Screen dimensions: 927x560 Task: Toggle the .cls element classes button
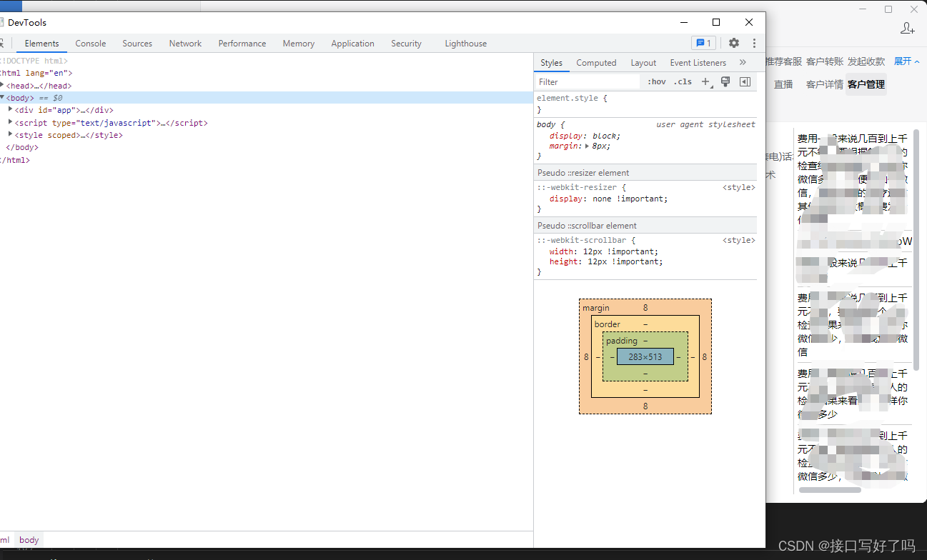pos(683,81)
